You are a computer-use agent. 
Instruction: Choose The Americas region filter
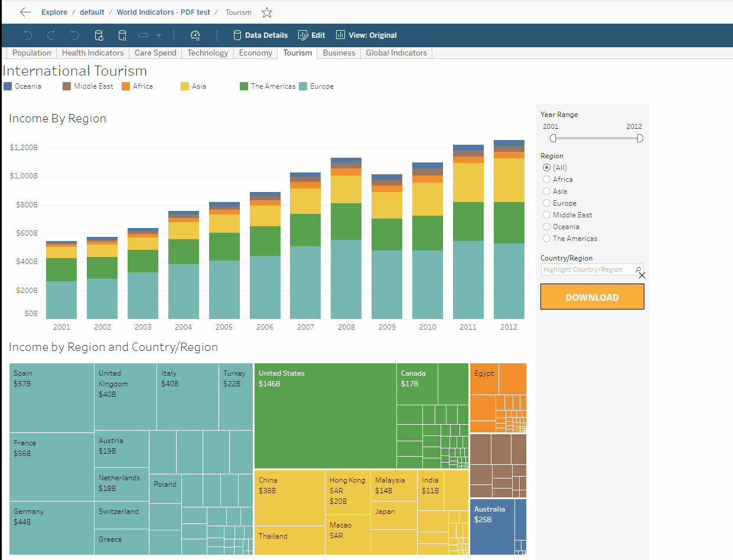tap(546, 238)
